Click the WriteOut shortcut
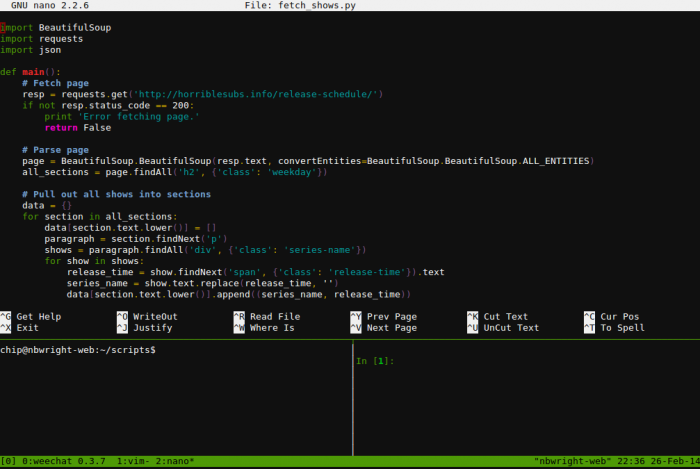The height and width of the screenshot is (469, 700). click(x=147, y=316)
